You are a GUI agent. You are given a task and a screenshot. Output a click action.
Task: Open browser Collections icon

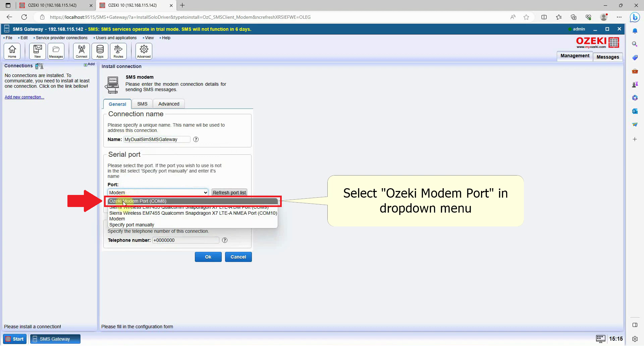coord(574,17)
